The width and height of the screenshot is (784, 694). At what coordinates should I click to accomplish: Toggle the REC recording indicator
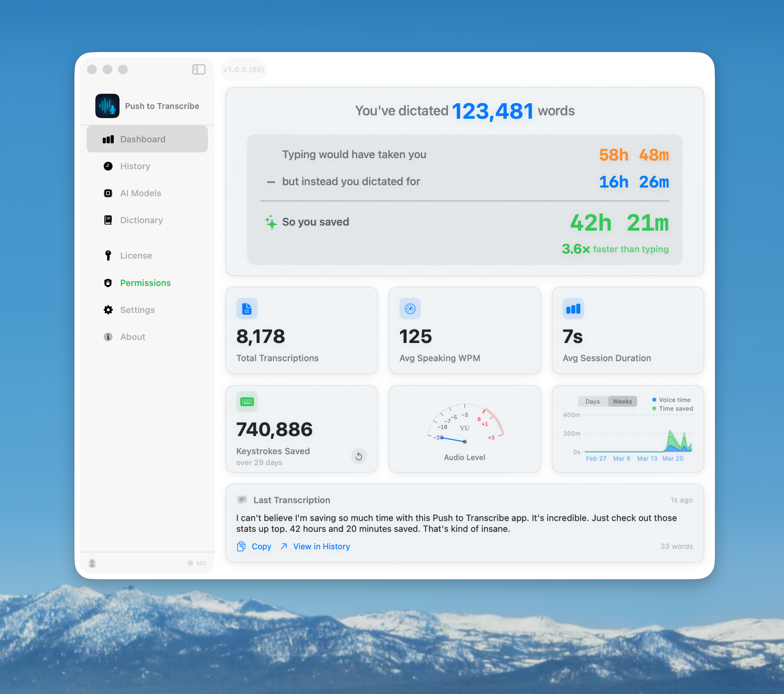pos(197,563)
